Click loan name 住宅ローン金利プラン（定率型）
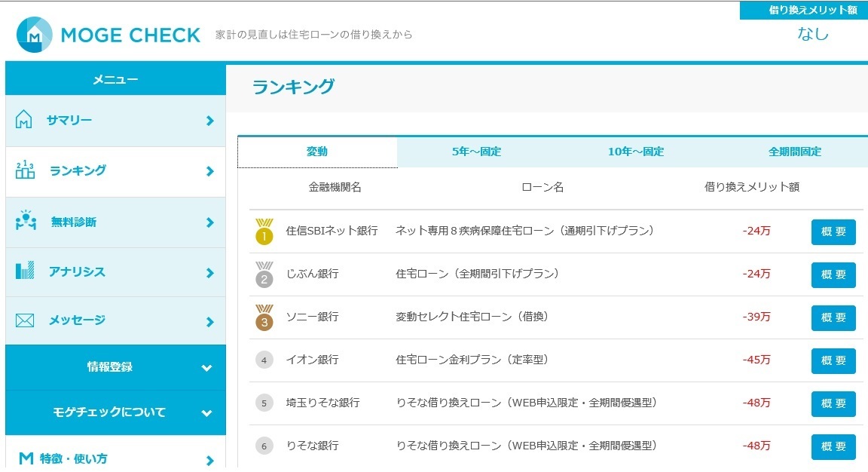Screen dimensions: 868x472 point(472,360)
